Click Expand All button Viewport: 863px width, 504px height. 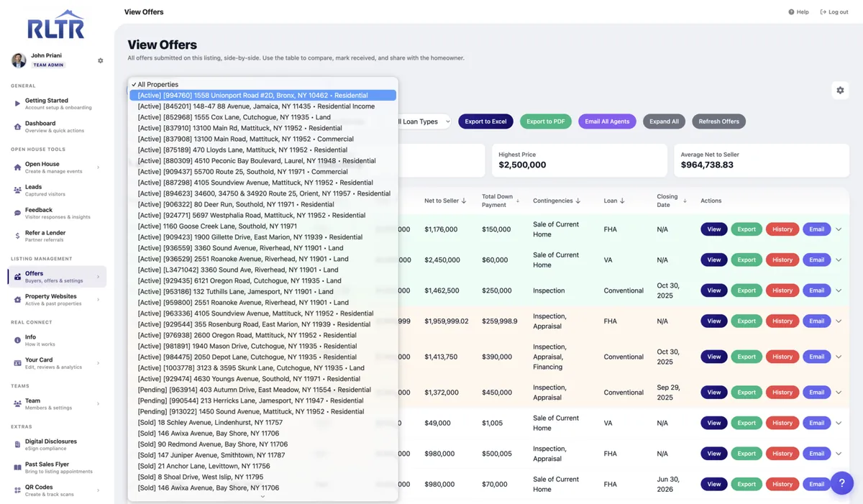(x=664, y=122)
